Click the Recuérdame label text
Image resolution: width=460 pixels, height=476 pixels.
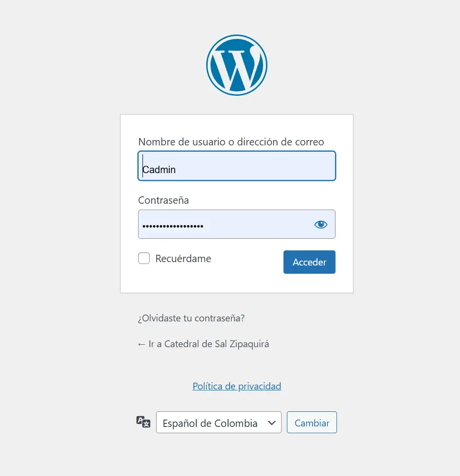click(183, 259)
